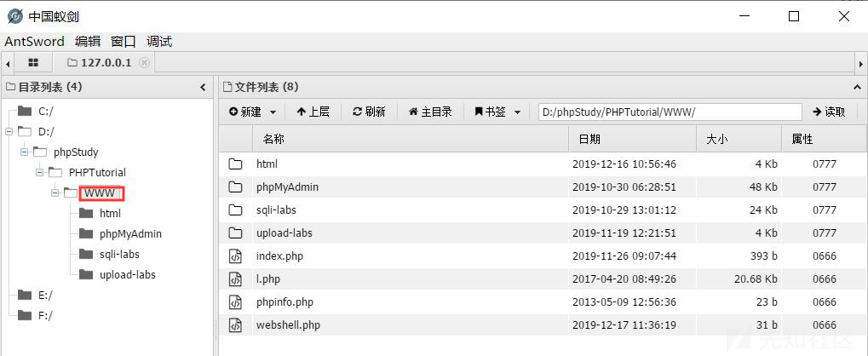Collapse the WWW folder tree node
868x356 pixels.
55,193
